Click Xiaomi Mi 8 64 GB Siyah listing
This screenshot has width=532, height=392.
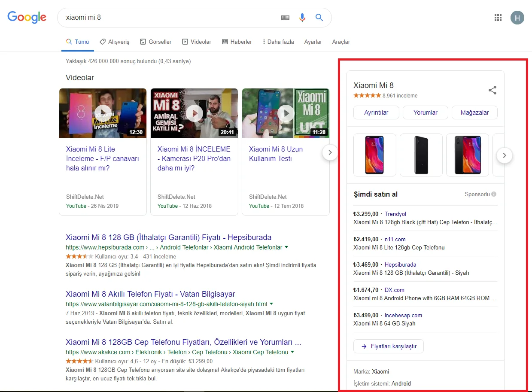tap(384, 323)
